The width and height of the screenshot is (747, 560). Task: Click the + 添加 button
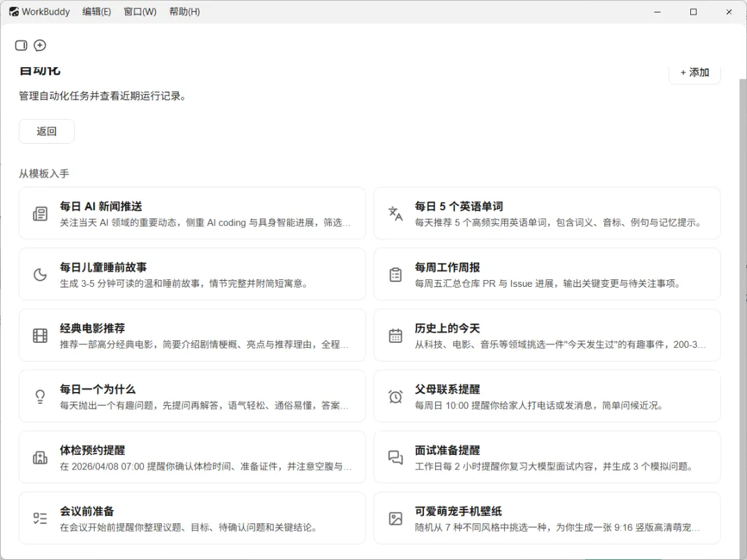click(694, 73)
